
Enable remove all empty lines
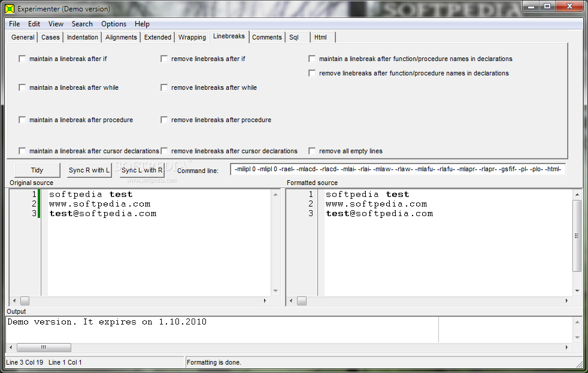(311, 151)
